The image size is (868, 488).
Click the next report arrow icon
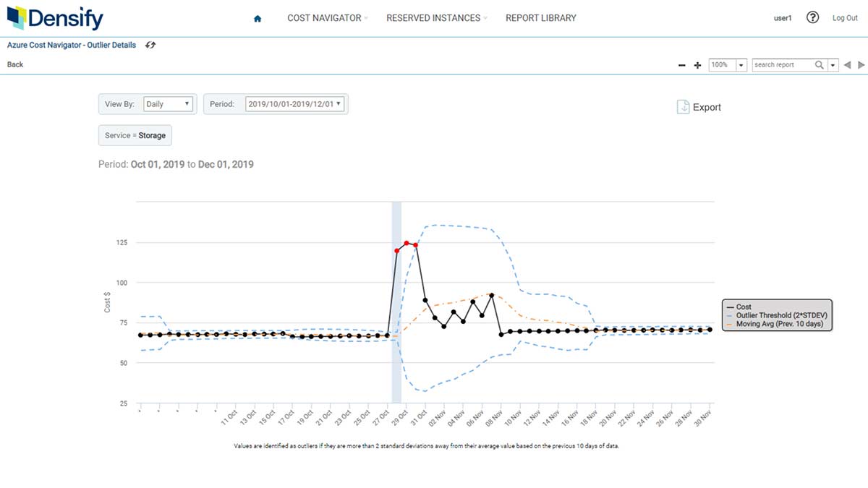tap(859, 64)
